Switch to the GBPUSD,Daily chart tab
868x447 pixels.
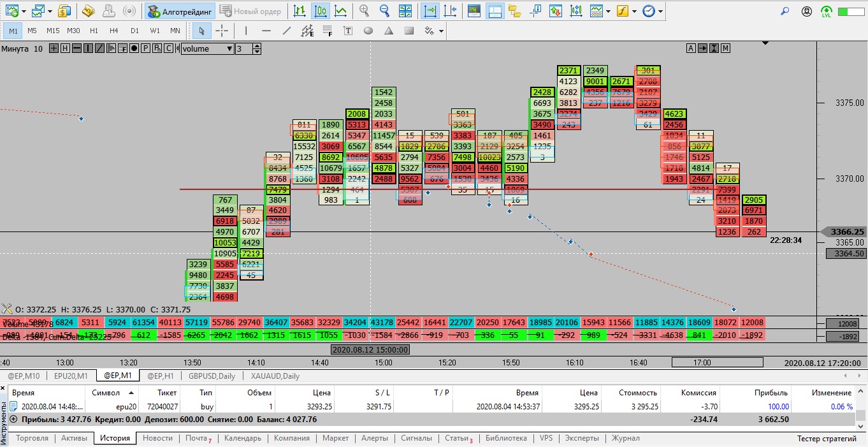tap(212, 376)
